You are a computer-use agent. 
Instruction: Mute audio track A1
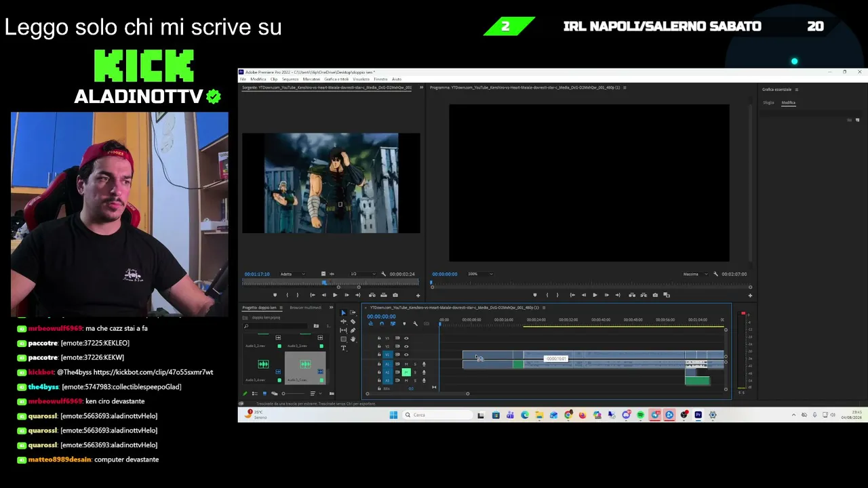point(406,364)
